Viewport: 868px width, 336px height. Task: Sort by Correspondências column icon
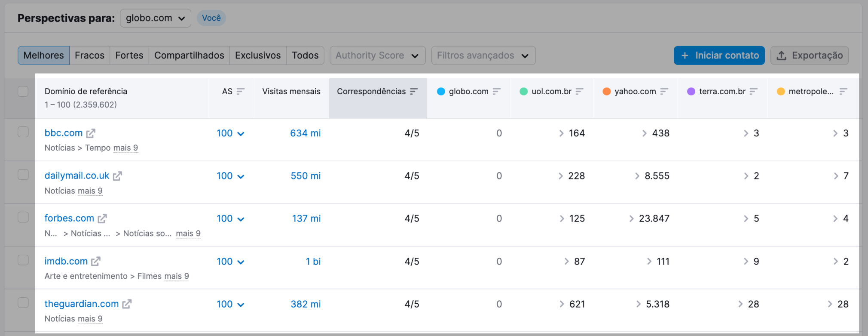tap(414, 91)
